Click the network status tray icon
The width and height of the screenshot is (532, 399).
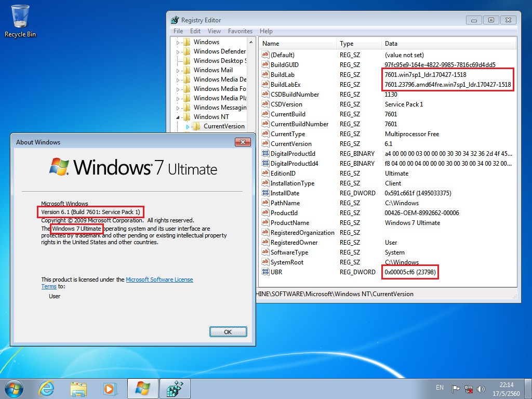(x=469, y=389)
